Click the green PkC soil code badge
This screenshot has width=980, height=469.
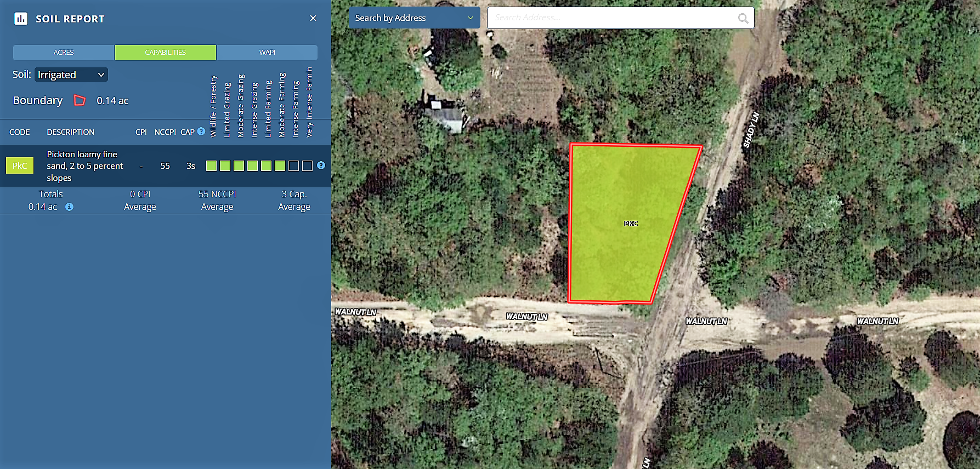click(x=20, y=165)
